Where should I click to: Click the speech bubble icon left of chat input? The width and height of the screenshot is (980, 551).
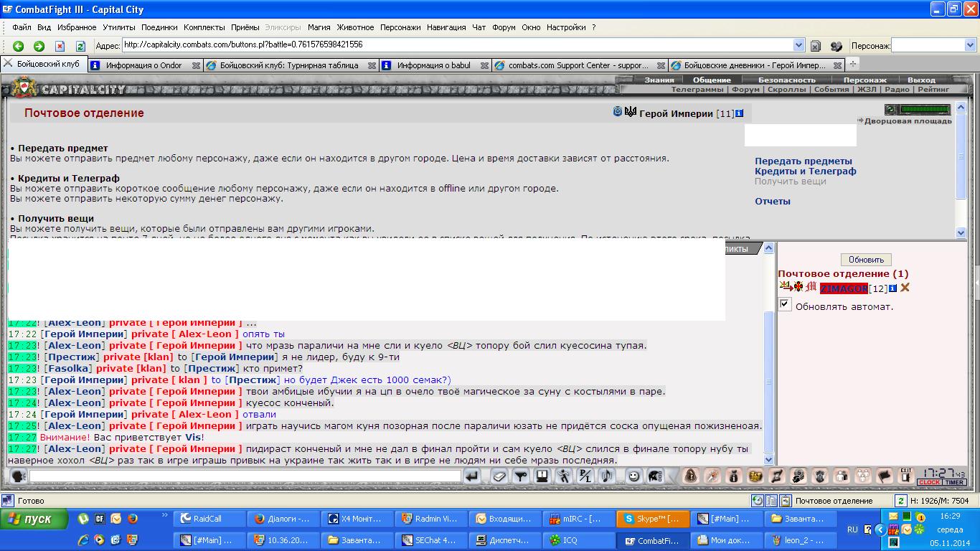click(x=18, y=476)
